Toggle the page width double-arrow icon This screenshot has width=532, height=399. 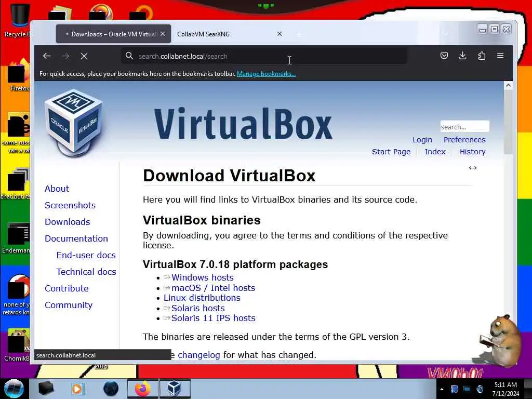point(473,168)
